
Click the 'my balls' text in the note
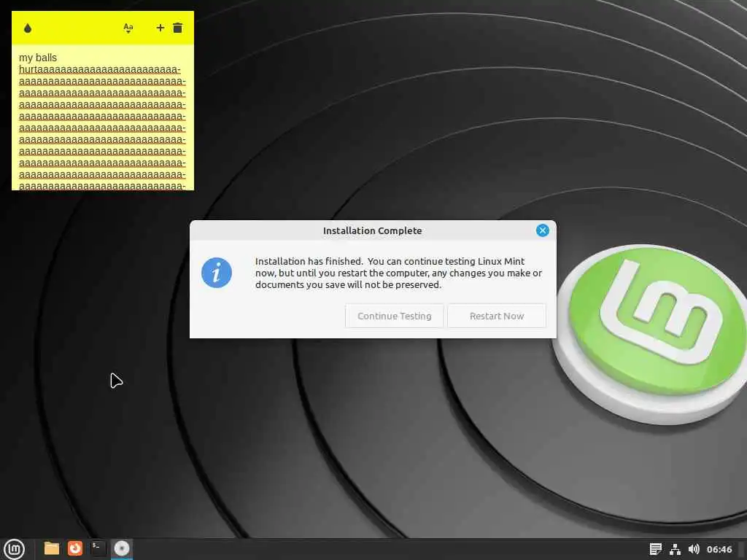(38, 58)
